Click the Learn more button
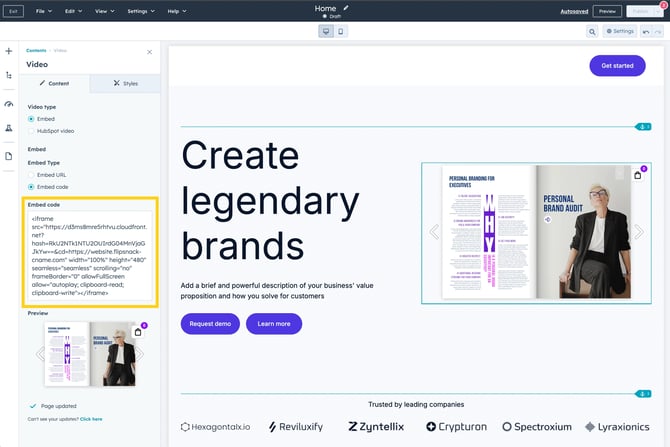This screenshot has height=447, width=670. (x=274, y=324)
